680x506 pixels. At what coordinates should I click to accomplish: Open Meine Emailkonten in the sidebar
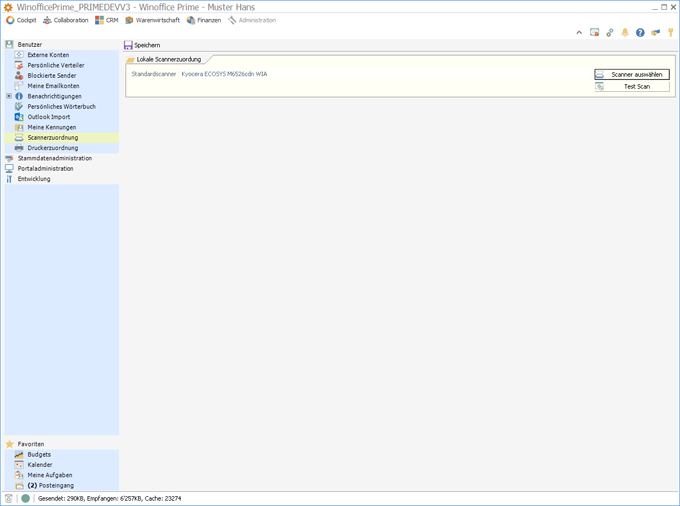point(53,86)
